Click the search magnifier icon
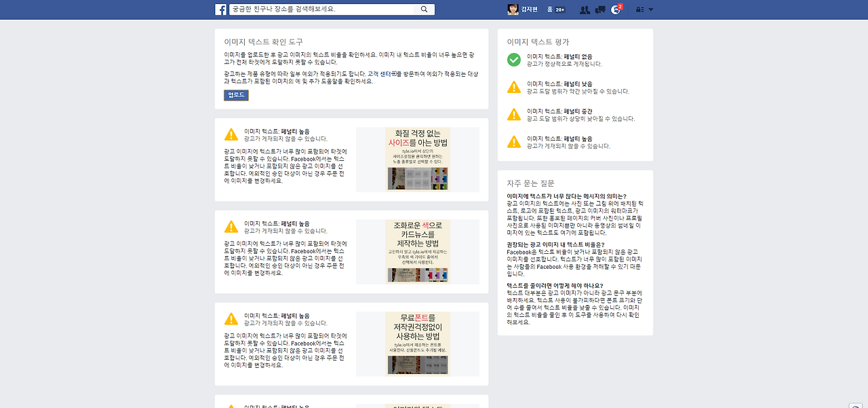Image resolution: width=868 pixels, height=408 pixels. tap(424, 9)
